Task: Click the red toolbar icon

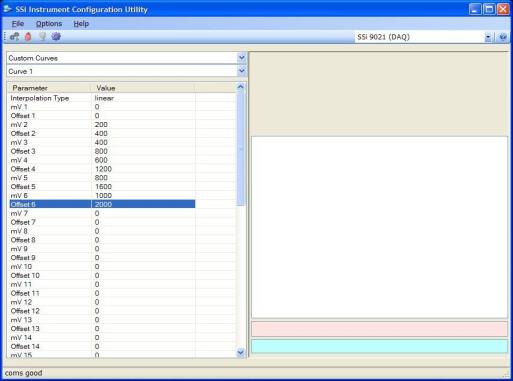Action: coord(28,37)
